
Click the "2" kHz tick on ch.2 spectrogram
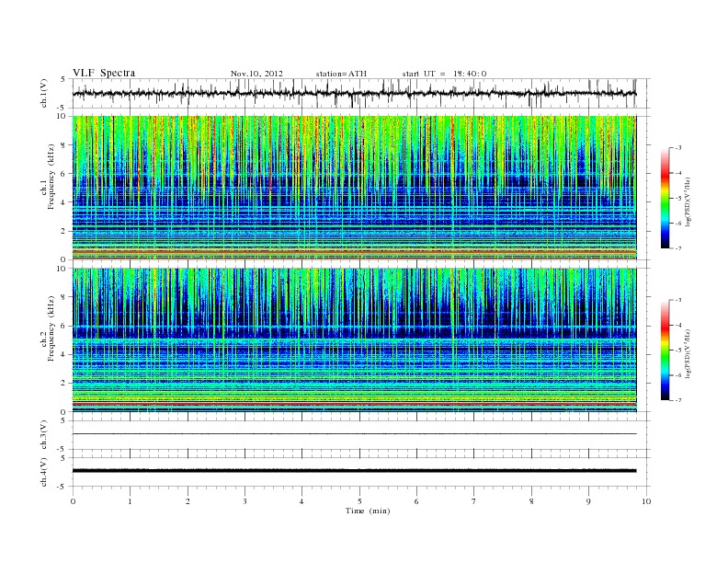[64, 384]
